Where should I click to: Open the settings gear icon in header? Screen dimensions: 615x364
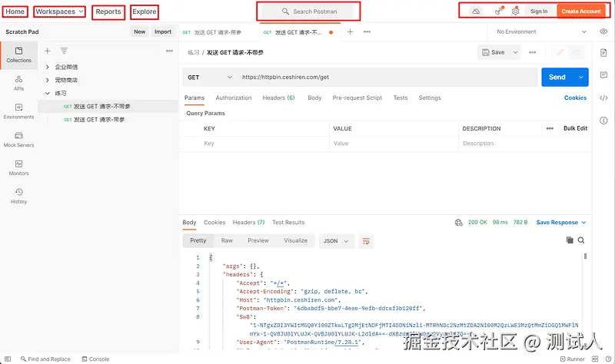coord(515,12)
